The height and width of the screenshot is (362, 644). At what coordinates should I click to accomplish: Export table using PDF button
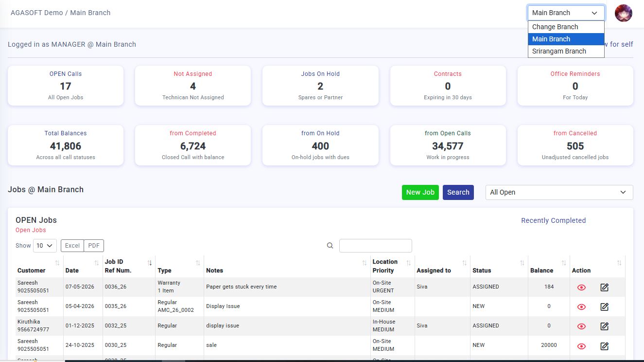94,246
